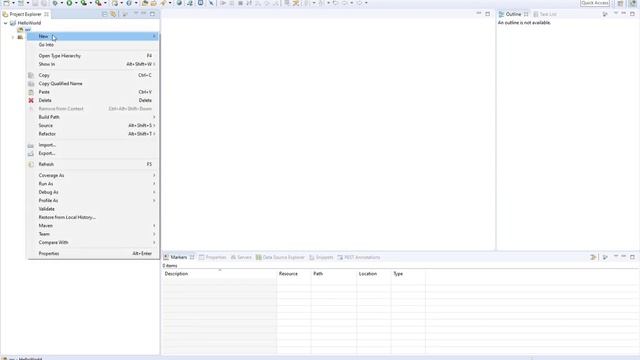Expand the Profile As submenu

93,200
